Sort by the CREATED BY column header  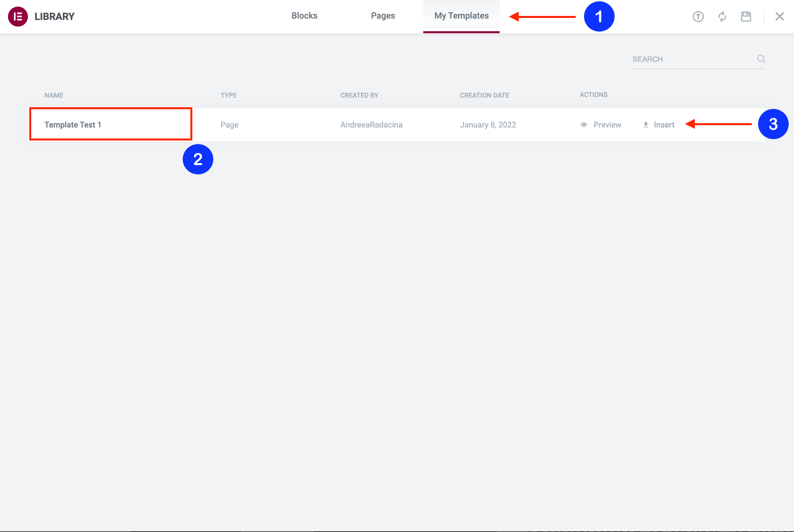359,95
